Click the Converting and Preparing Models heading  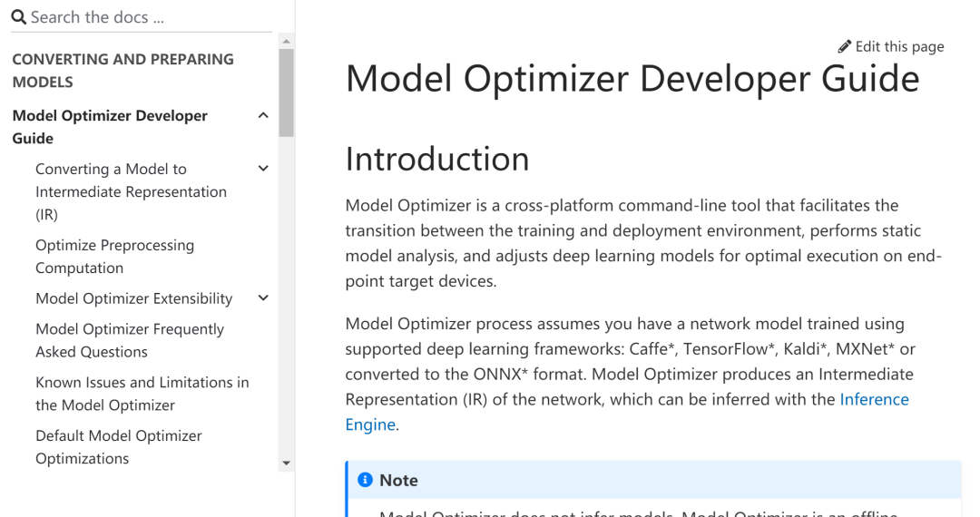pos(122,71)
